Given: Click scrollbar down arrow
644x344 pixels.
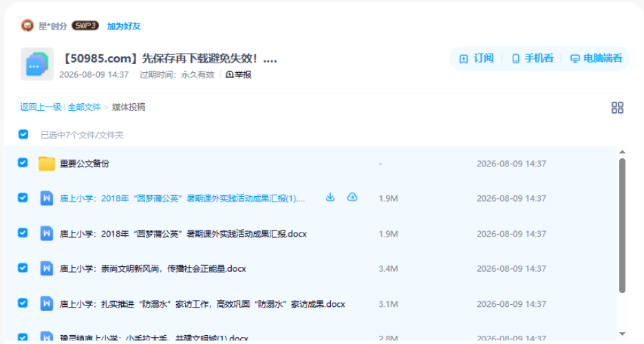Looking at the screenshot, I should pyautogui.click(x=622, y=334).
